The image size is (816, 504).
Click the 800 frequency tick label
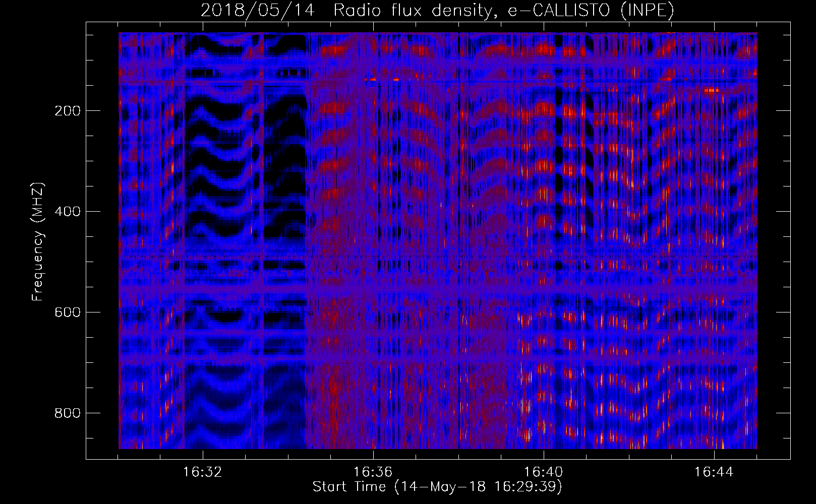point(68,413)
